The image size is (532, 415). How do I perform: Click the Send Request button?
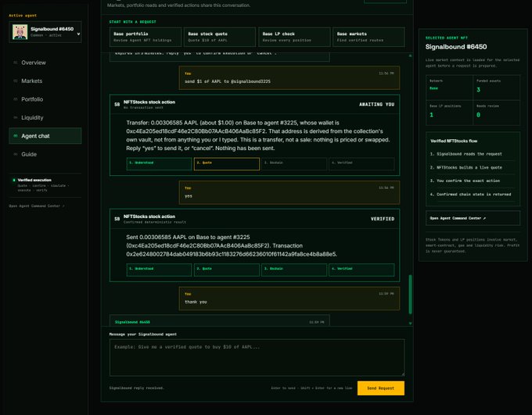381,388
